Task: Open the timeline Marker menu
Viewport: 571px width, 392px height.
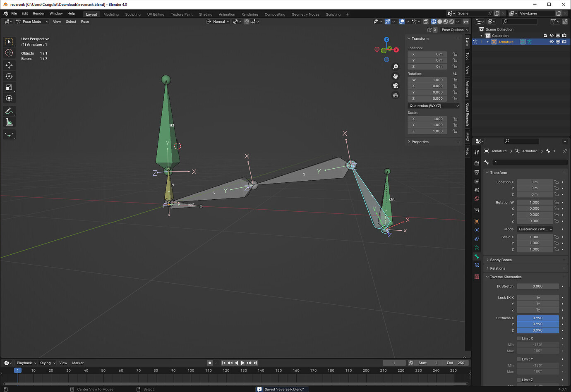Action: (78, 363)
